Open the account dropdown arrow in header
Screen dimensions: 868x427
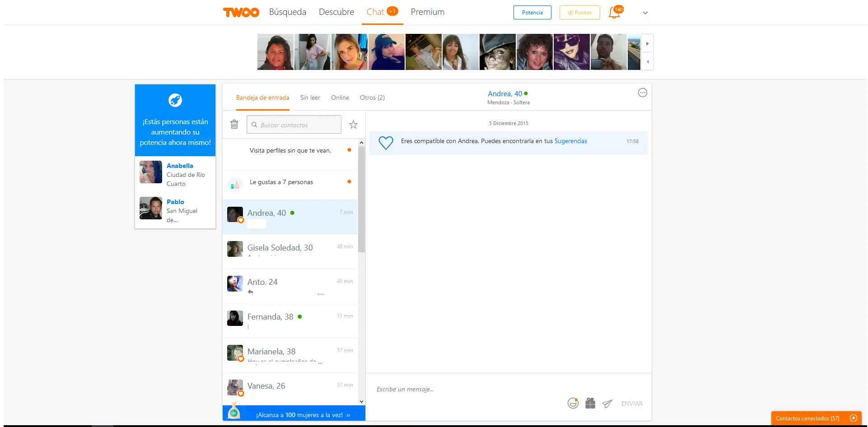[x=645, y=13]
